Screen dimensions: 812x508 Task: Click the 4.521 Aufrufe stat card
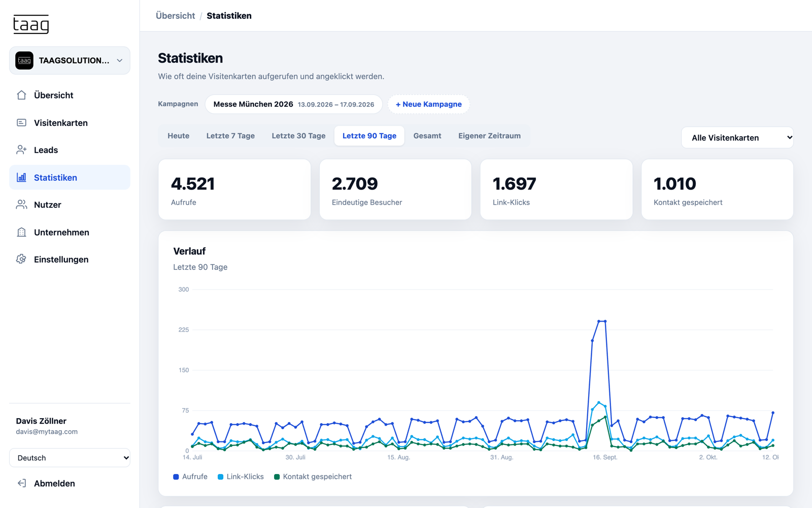(x=234, y=189)
